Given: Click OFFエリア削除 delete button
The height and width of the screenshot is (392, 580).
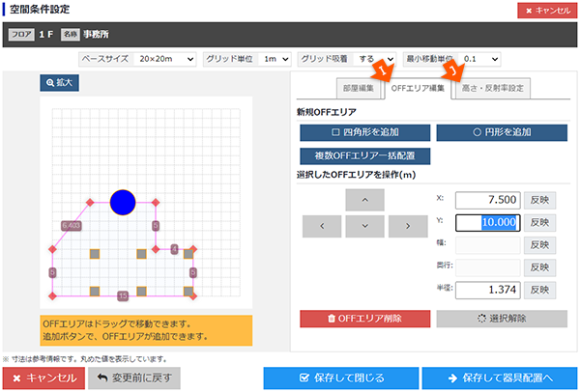Looking at the screenshot, I should 365,319.
